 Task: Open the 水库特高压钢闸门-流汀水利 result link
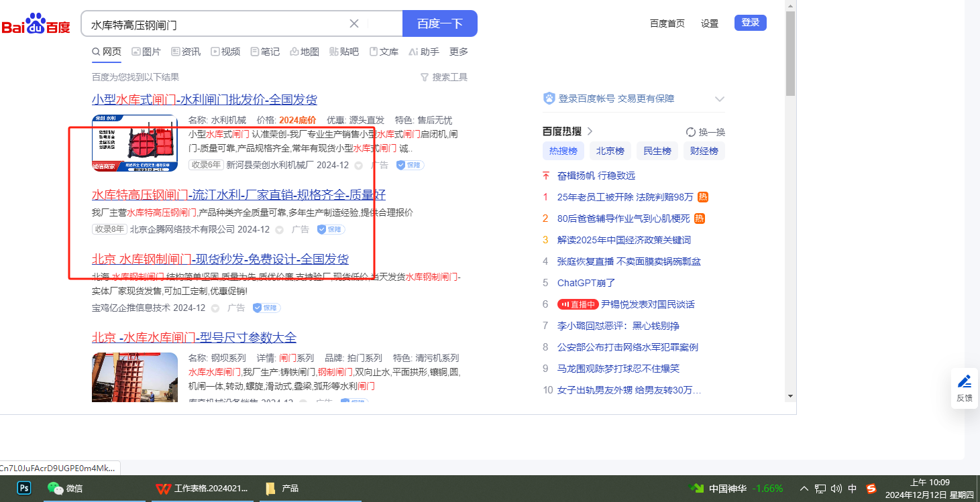pyautogui.click(x=238, y=195)
